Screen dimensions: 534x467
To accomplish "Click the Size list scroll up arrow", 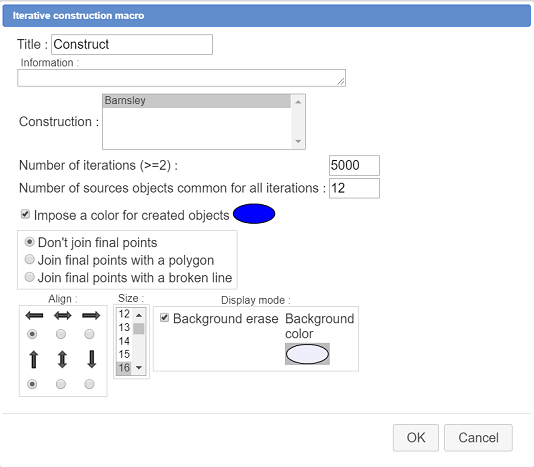I will click(x=139, y=315).
